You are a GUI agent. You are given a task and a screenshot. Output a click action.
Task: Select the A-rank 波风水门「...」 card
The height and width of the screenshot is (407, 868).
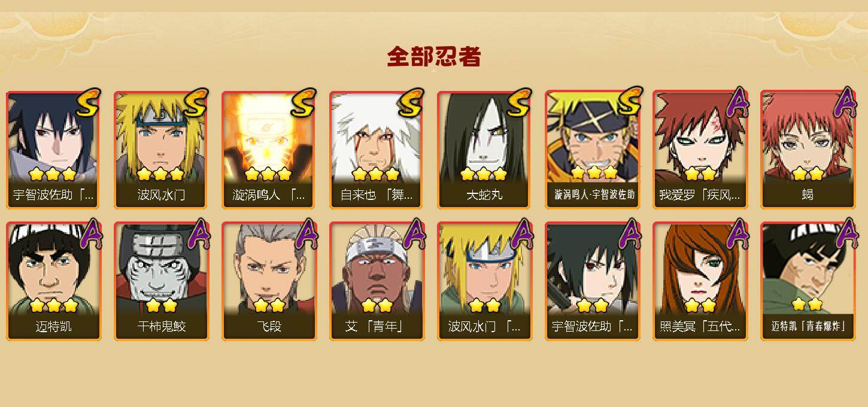point(484,281)
